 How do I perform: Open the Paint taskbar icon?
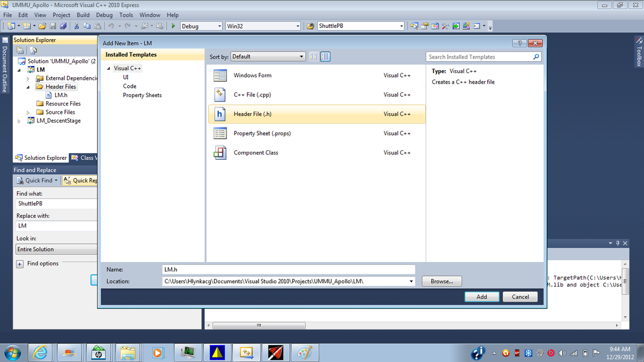(304, 352)
